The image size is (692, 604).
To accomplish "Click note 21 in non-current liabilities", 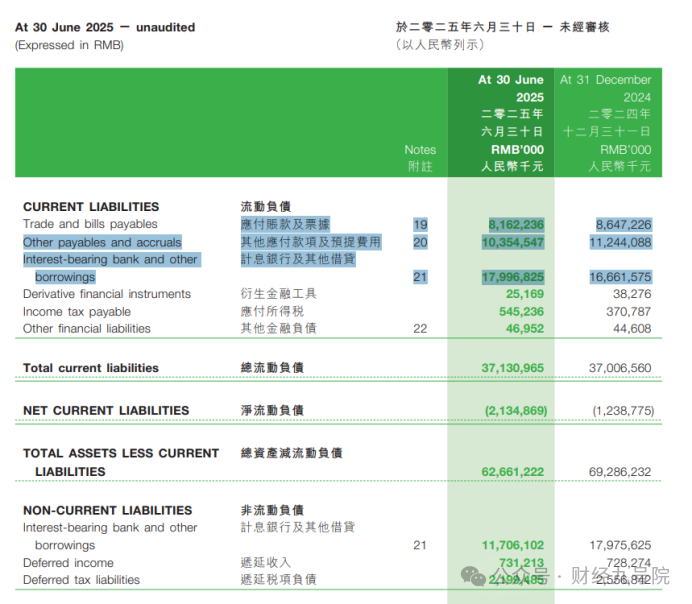I will [420, 545].
